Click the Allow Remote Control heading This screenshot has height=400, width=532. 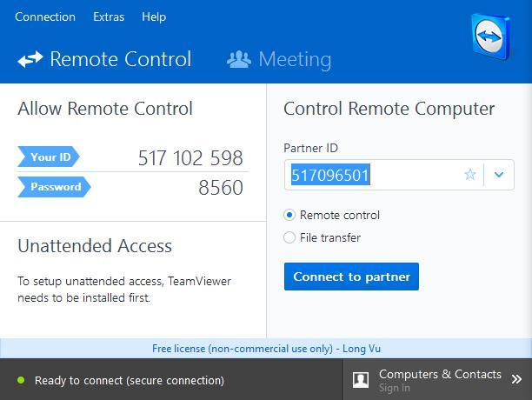coord(105,109)
